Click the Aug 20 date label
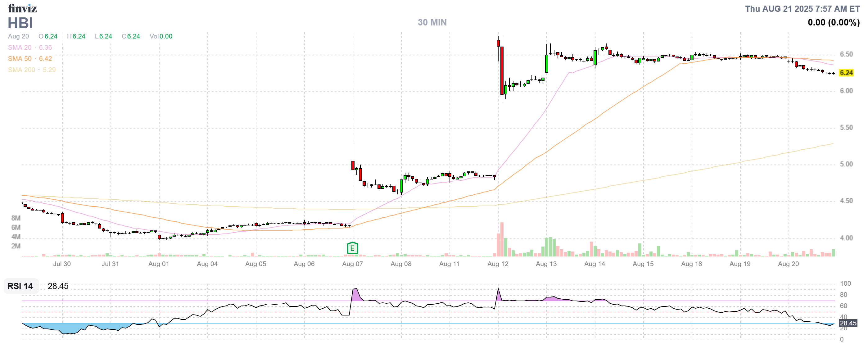868x349 pixels. (788, 264)
